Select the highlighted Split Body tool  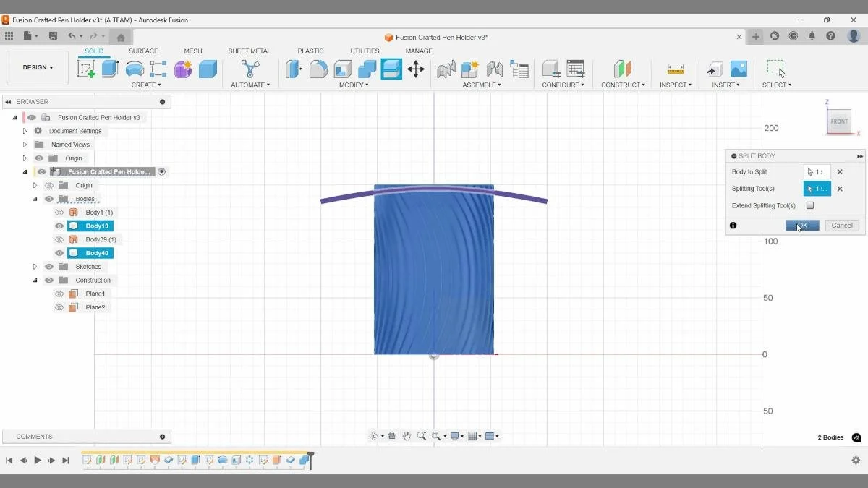391,69
